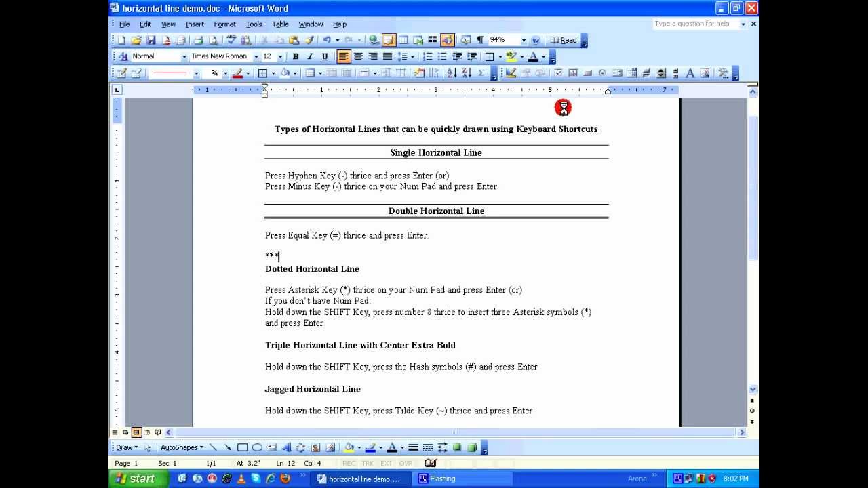Screen dimensions: 868x488
Task: Open Print Preview
Action: [213, 40]
